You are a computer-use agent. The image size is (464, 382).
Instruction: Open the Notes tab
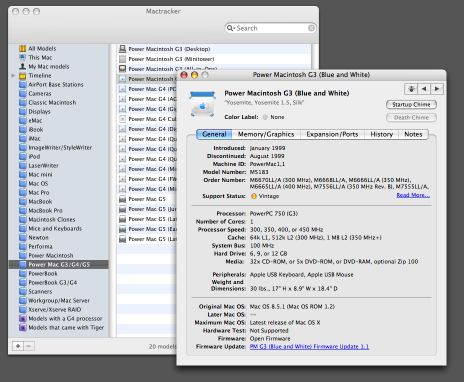(x=413, y=134)
